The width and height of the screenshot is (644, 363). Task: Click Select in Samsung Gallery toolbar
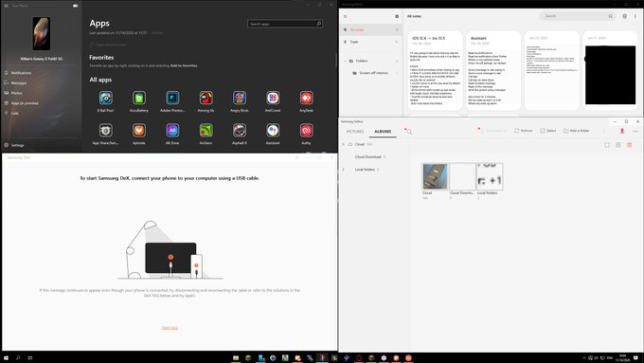coord(548,131)
